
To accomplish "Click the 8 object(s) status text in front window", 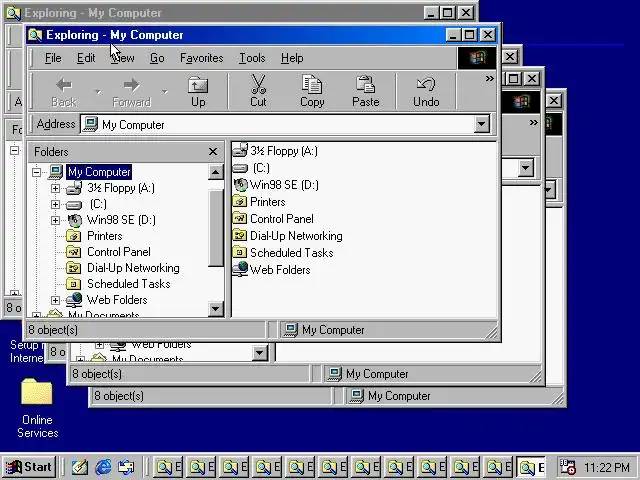I will coord(53,330).
